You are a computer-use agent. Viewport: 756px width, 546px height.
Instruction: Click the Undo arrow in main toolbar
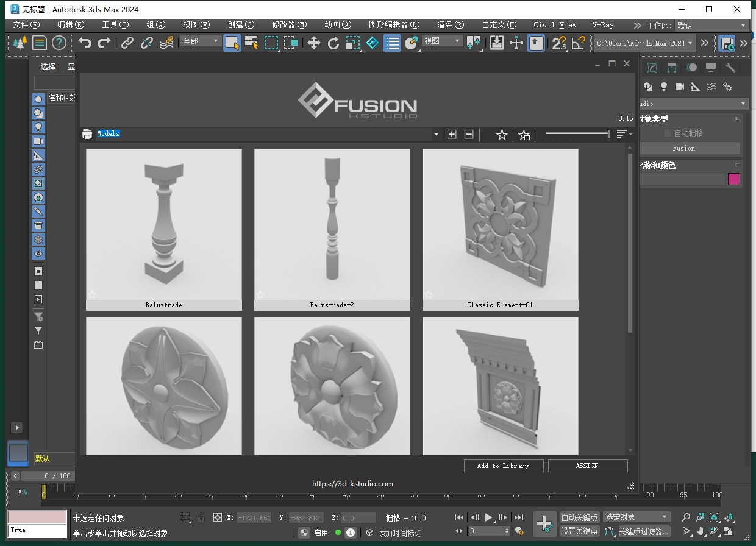tap(85, 43)
